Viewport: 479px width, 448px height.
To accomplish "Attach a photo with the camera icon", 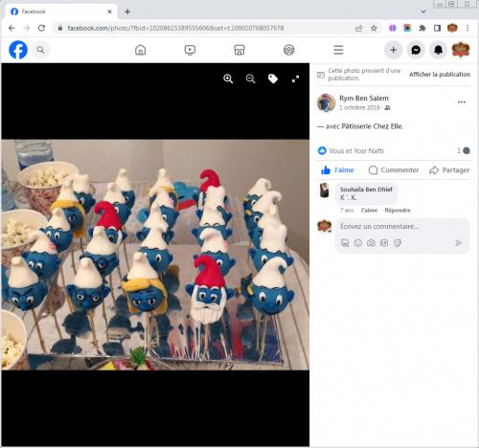I will [x=371, y=243].
